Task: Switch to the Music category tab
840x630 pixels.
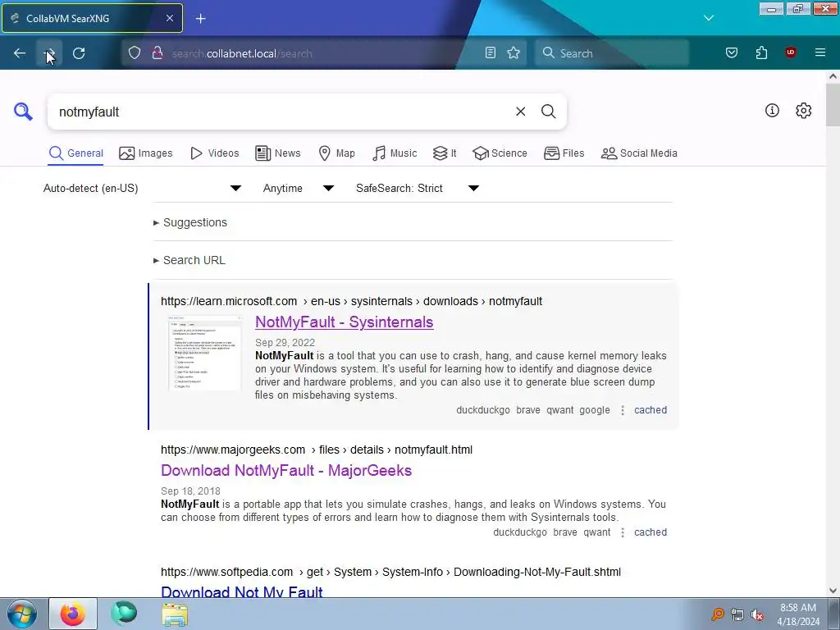Action: tap(395, 153)
